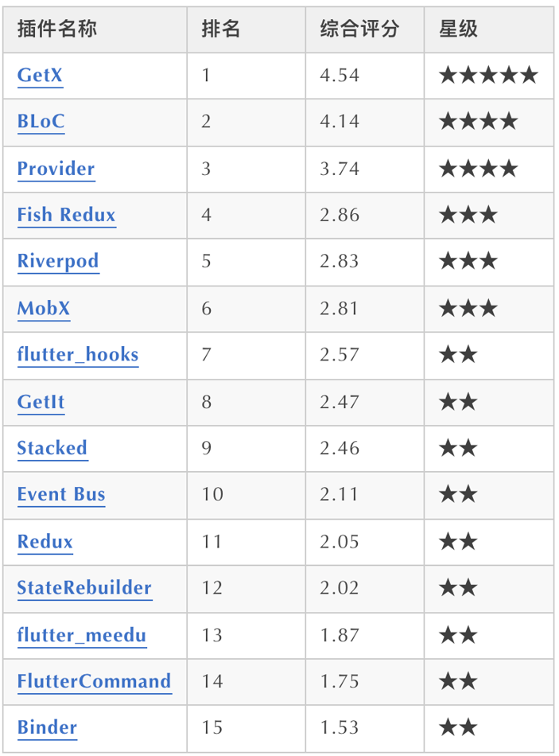Click the BLoC link
This screenshot has height=756, width=559.
tap(41, 122)
